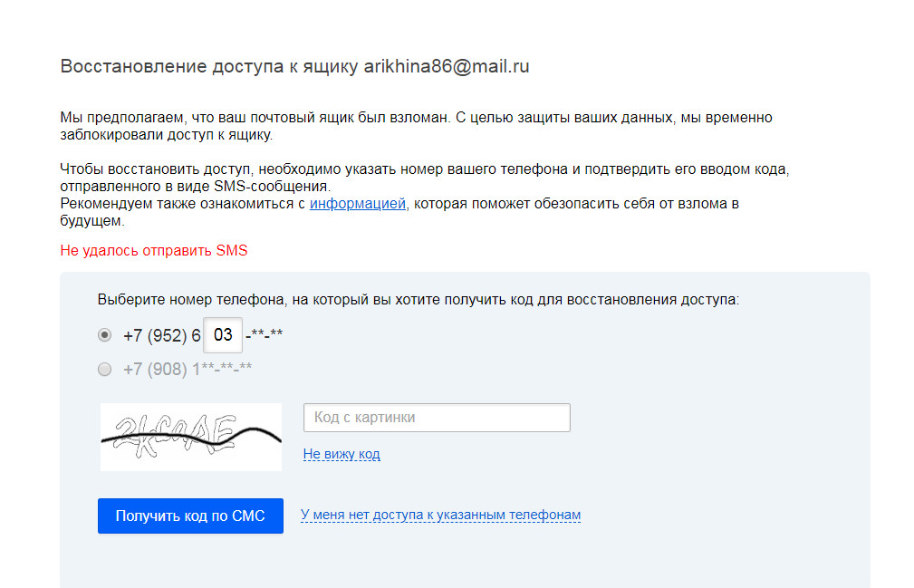Click the captcha image
The width and height of the screenshot is (914, 588).
tap(191, 437)
